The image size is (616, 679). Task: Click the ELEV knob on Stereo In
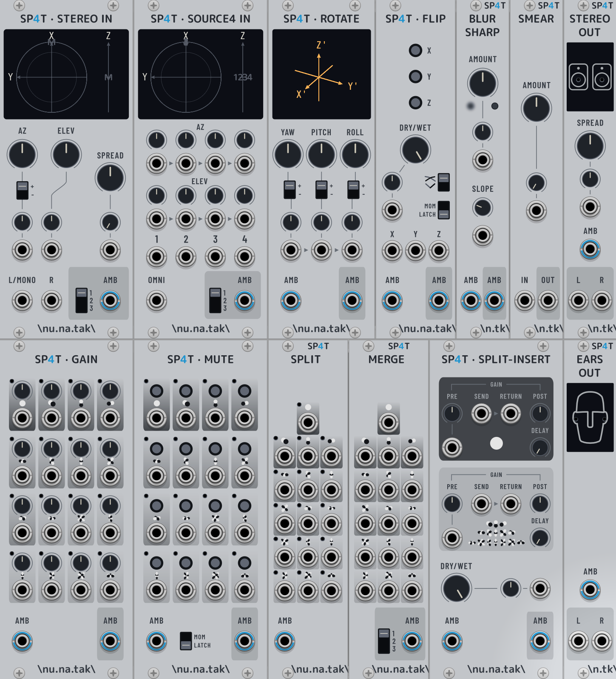coord(66,154)
